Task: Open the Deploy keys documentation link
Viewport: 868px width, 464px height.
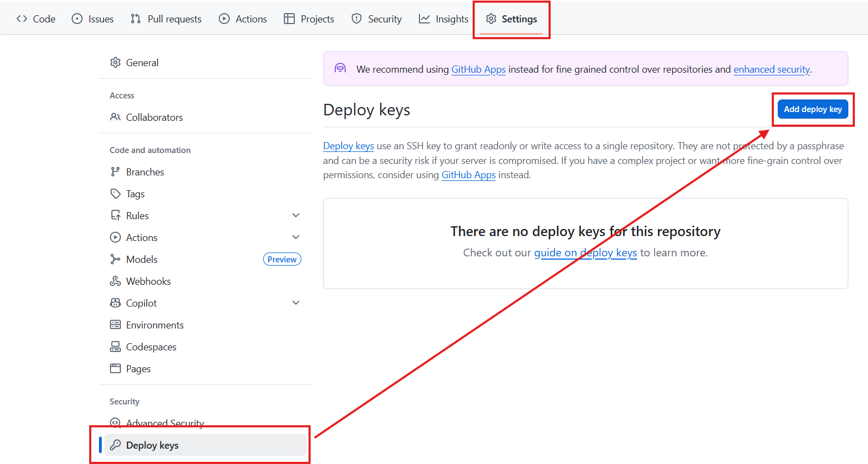Action: [348, 146]
